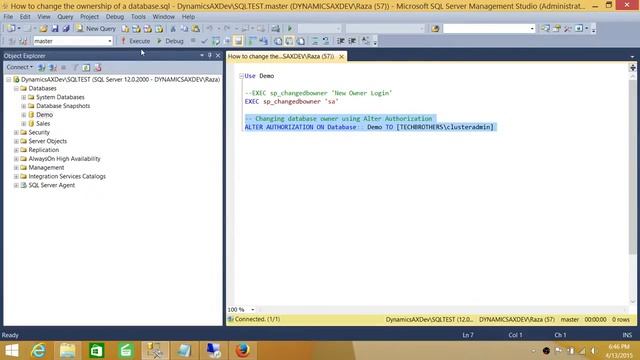Open the Tools menu

coord(138,17)
